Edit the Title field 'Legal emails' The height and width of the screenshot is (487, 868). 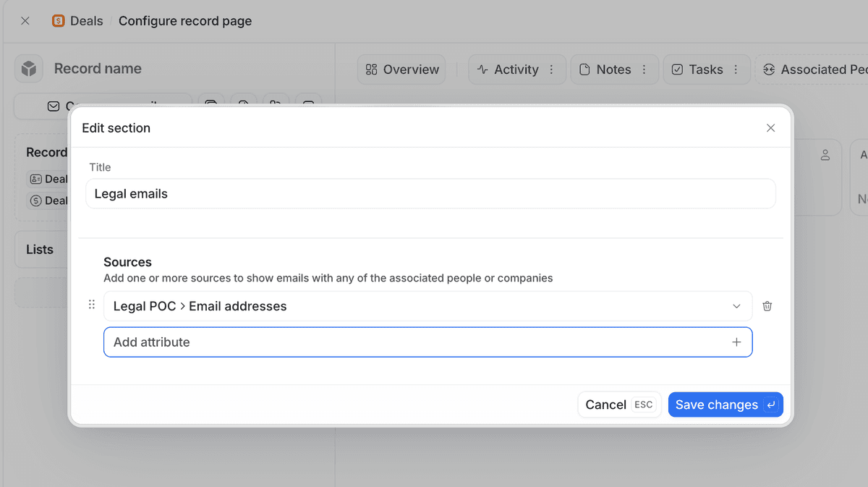[x=430, y=194]
